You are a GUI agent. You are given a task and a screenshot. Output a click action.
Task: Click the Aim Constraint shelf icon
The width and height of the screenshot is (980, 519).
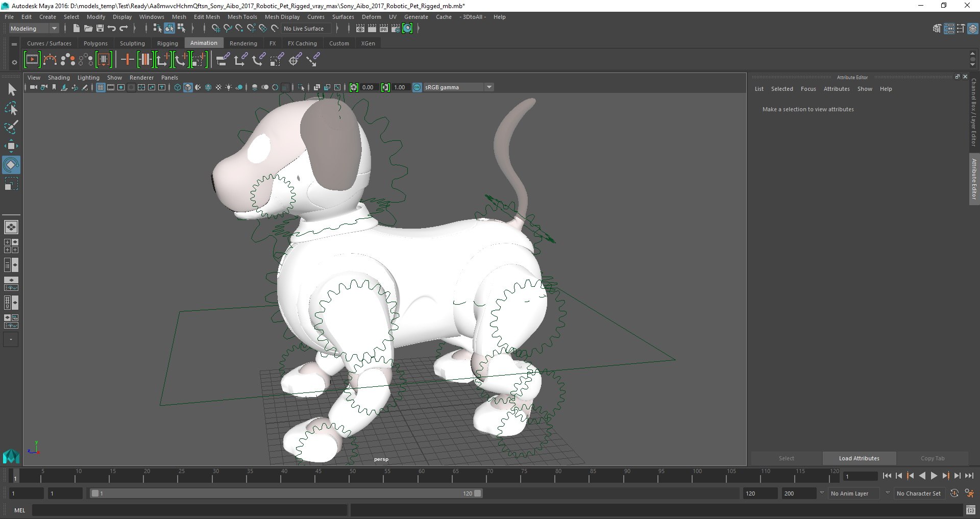(x=295, y=60)
